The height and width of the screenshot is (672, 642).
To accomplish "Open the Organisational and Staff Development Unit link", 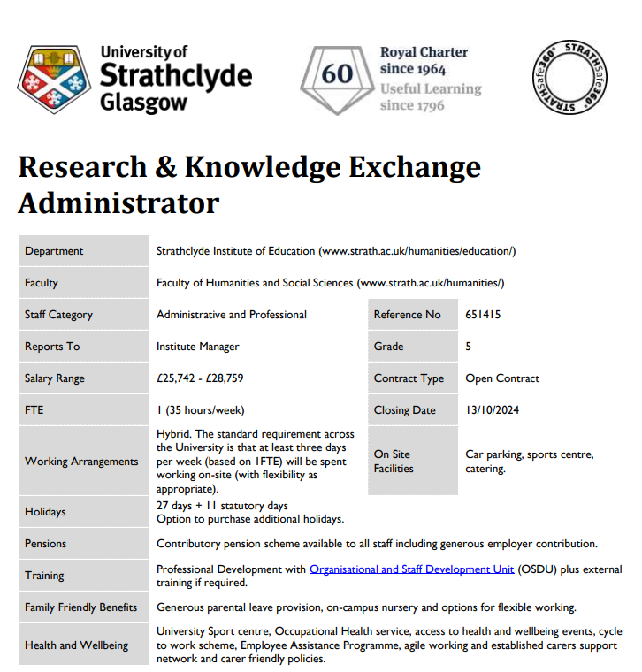I will (x=411, y=569).
